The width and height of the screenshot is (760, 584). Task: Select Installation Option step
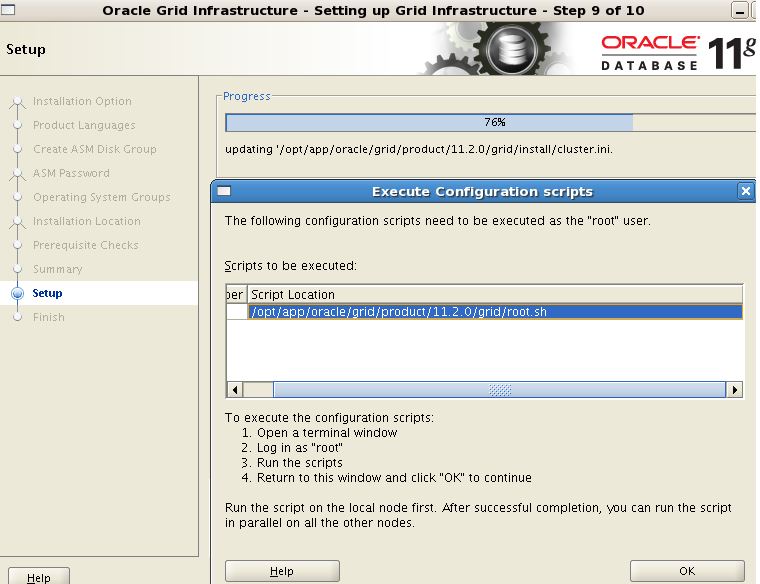82,101
